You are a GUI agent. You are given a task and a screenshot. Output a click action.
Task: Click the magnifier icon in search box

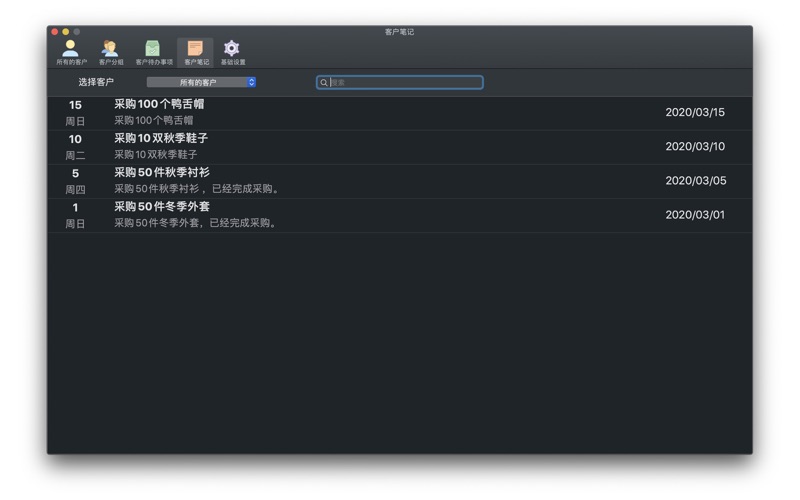click(323, 83)
